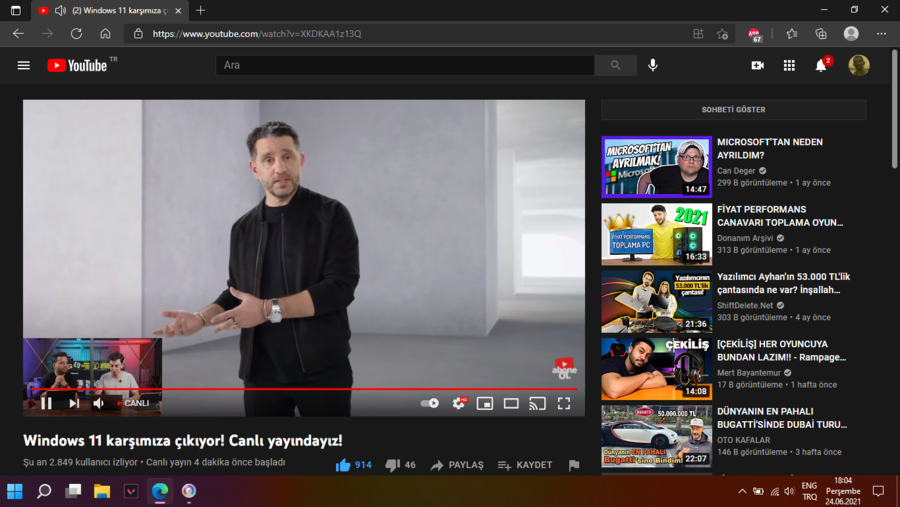Open Task View on taskbar

click(73, 491)
